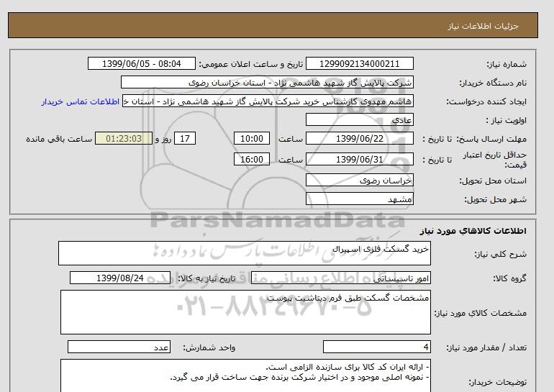
Task: Click the goods specification text area
Action: 245,312
